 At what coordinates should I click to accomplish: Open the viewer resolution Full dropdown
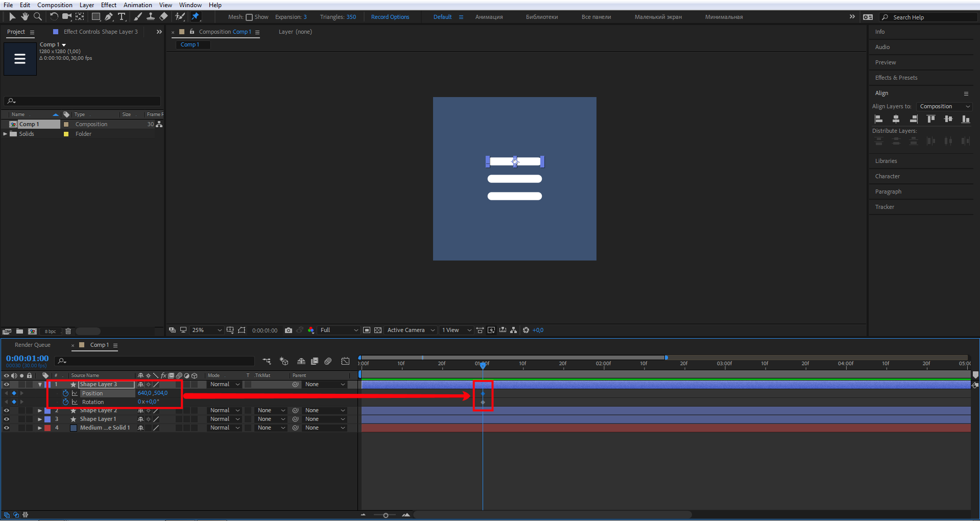[339, 330]
